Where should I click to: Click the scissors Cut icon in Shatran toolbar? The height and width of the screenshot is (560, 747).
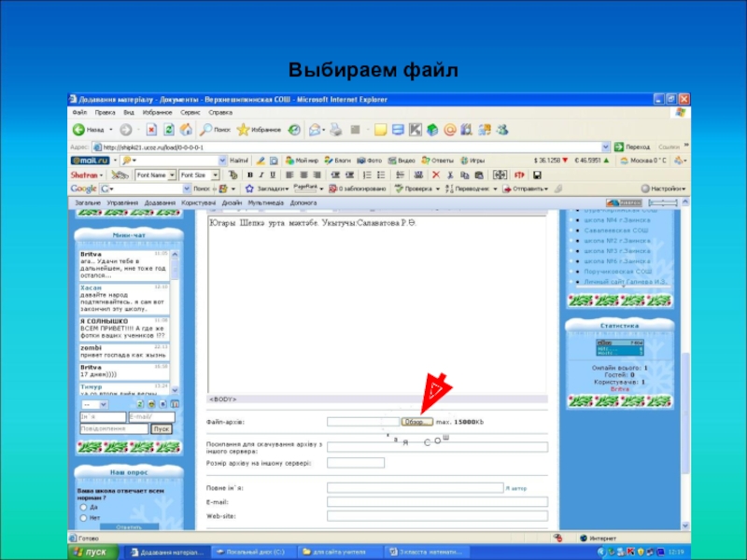pyautogui.click(x=450, y=175)
